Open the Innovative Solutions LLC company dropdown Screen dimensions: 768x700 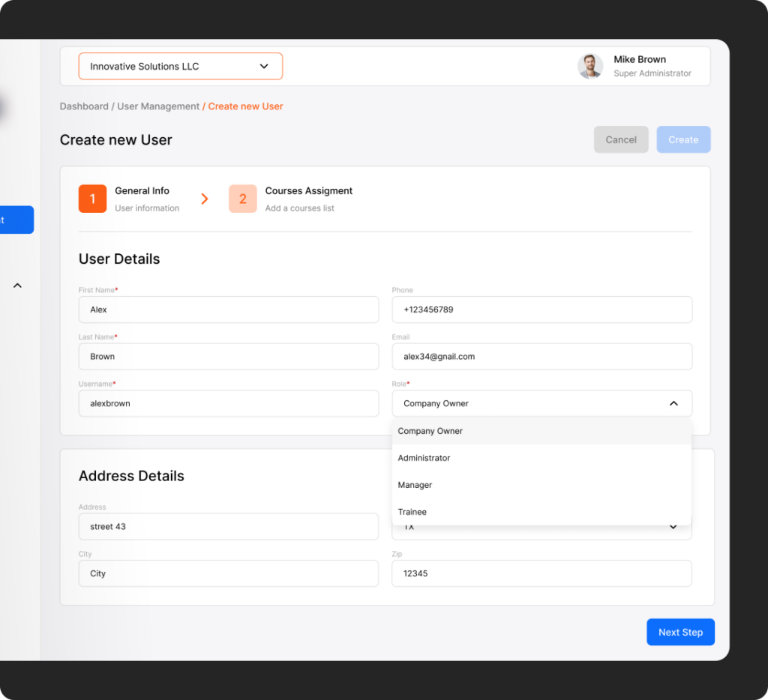click(x=180, y=66)
